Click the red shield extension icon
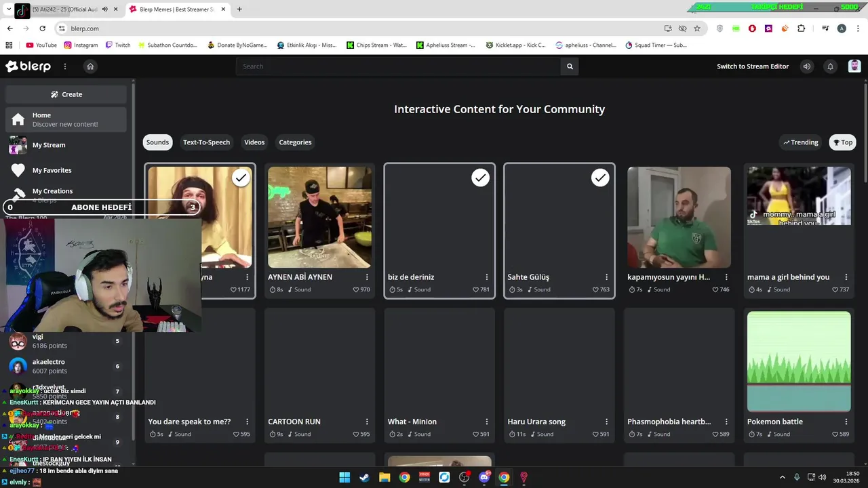Viewport: 868px width, 488px height. pos(752,28)
